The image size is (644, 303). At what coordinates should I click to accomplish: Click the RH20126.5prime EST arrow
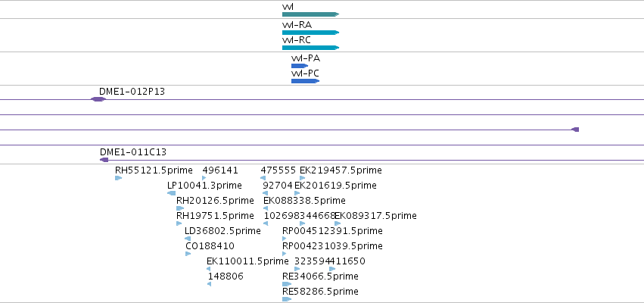(180, 208)
